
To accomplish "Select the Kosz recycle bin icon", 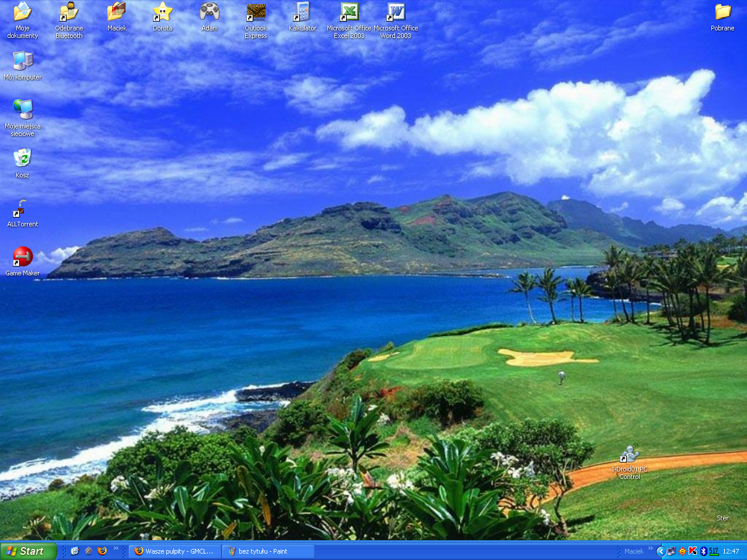I will 22,159.
